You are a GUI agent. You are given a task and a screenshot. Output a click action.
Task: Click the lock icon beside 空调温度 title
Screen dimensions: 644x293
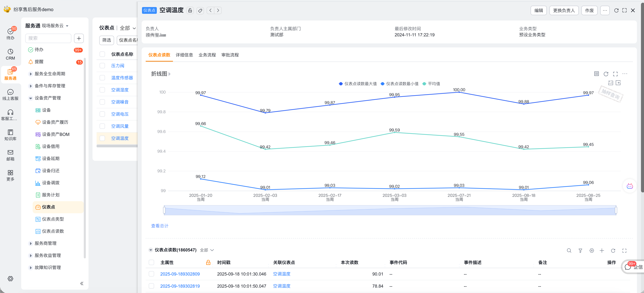tap(190, 10)
